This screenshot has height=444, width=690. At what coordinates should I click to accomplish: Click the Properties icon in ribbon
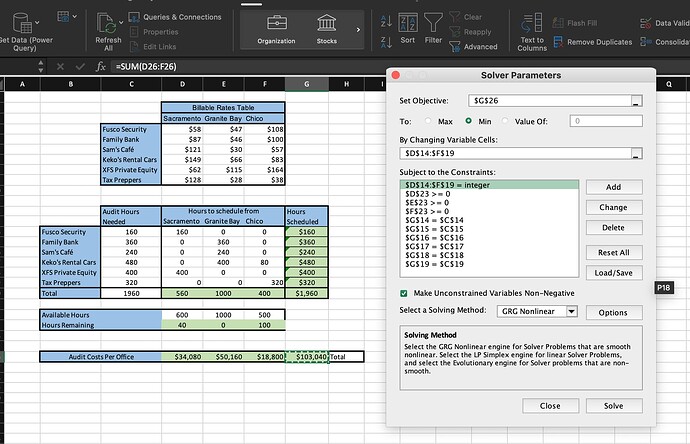134,32
